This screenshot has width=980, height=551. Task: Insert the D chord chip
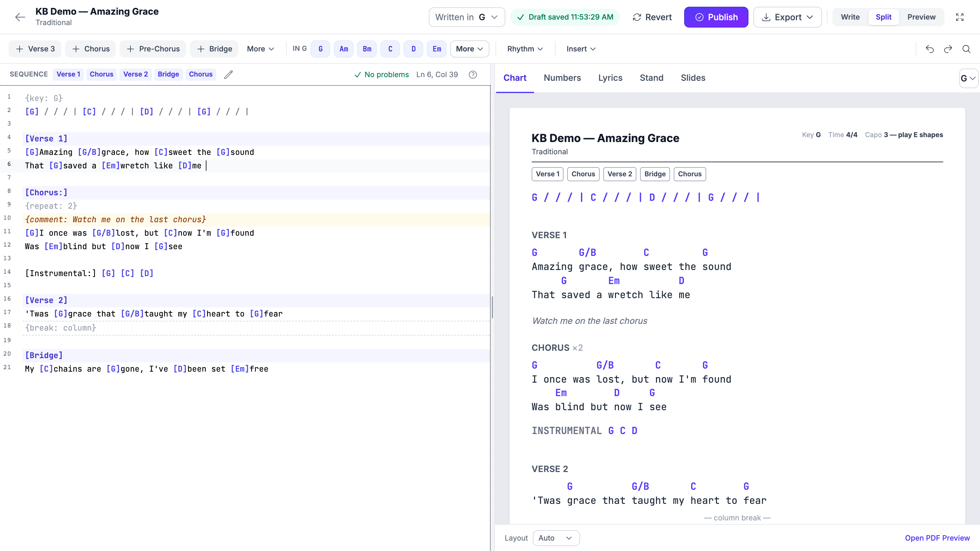tap(413, 49)
